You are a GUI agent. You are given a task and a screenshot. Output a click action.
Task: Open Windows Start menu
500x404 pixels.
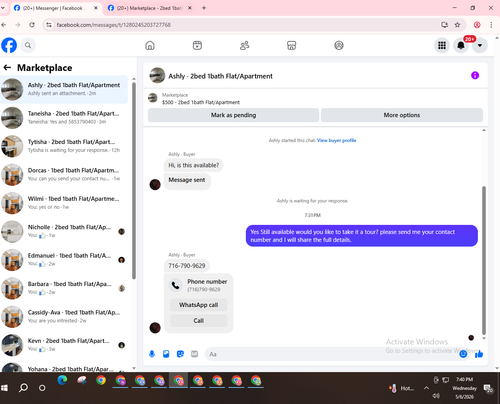click(x=4, y=388)
